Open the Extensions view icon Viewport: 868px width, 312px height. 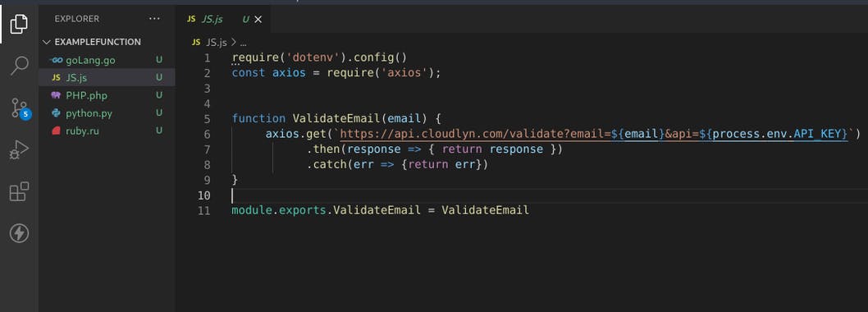(x=20, y=192)
